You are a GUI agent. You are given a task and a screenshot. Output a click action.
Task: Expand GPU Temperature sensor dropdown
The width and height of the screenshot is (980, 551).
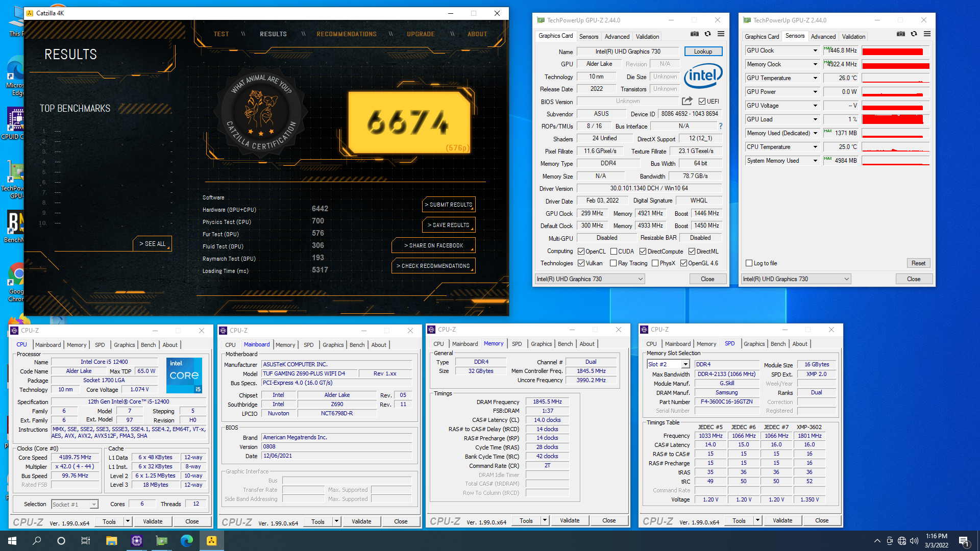tap(815, 78)
